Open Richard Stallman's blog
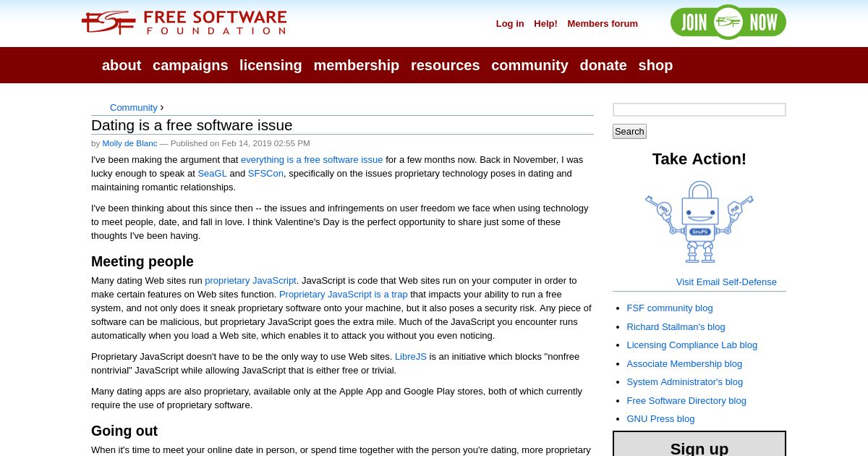This screenshot has height=456, width=868. pos(676,327)
